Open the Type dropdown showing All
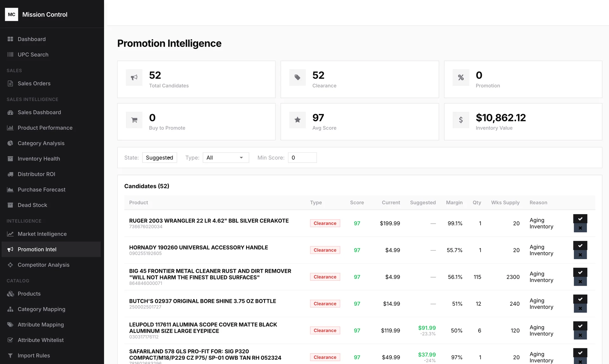Viewport: 609px width, 364px height. click(226, 157)
